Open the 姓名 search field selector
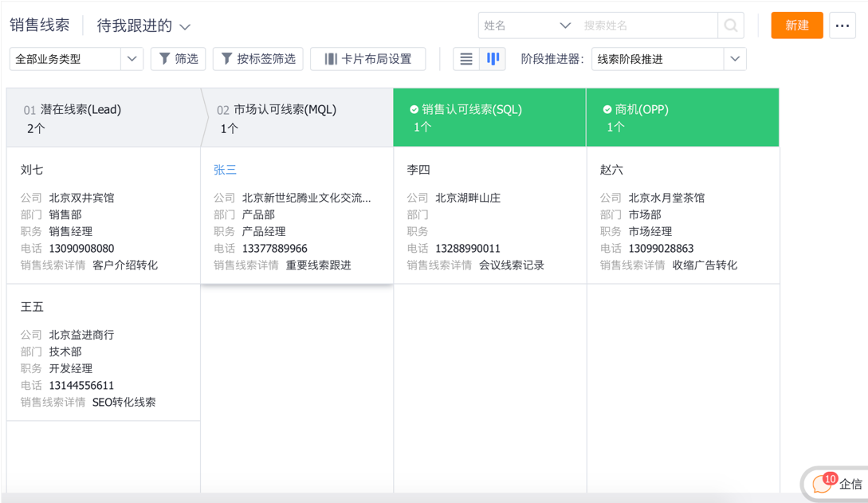The width and height of the screenshot is (868, 503). (x=526, y=26)
